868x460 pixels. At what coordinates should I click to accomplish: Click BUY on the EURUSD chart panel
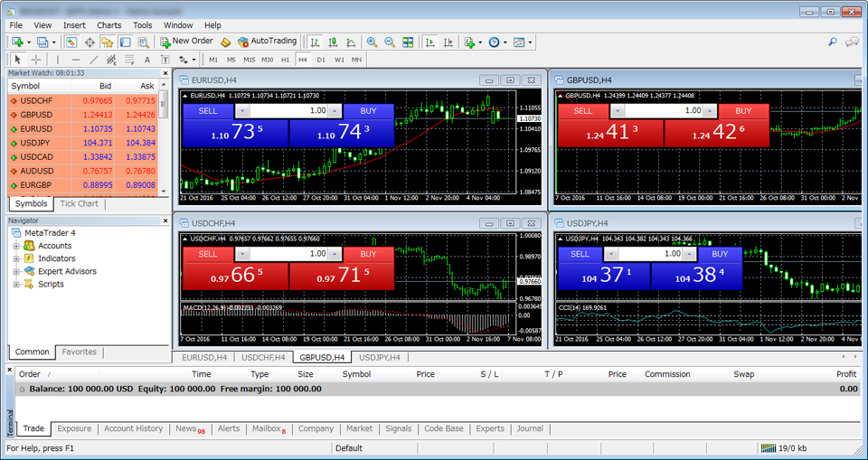(x=368, y=111)
